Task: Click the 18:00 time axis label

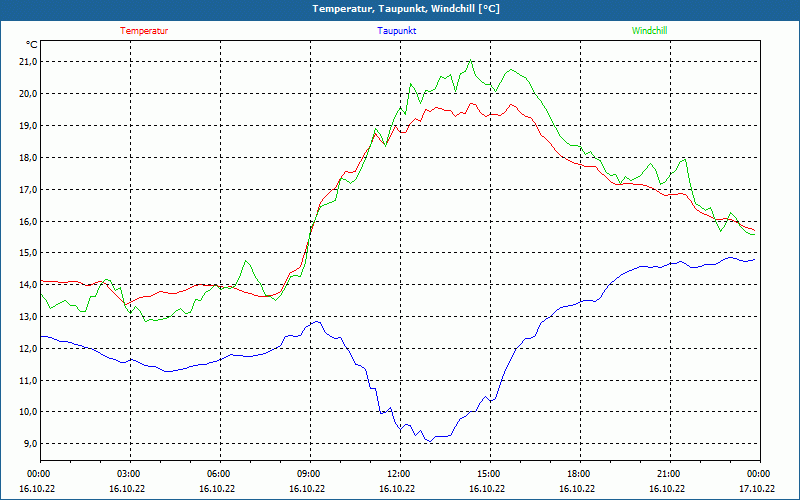Action: (580, 474)
